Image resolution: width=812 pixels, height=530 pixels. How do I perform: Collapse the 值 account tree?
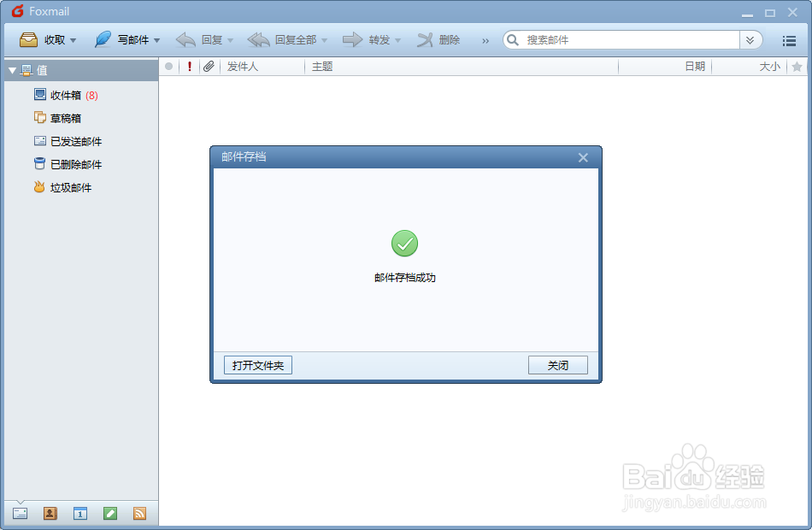point(13,70)
